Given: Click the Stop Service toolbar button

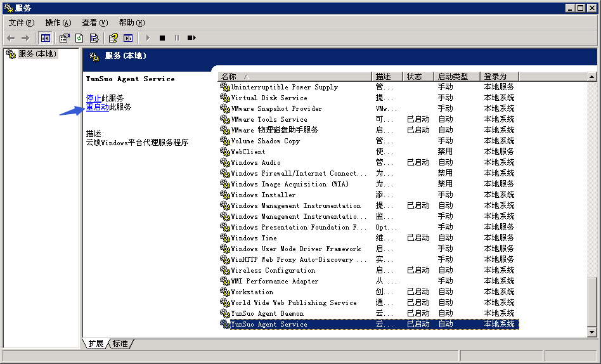Looking at the screenshot, I should pyautogui.click(x=162, y=38).
